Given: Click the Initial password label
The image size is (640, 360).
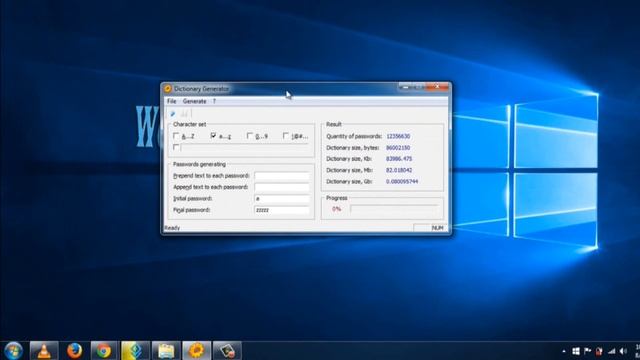Looking at the screenshot, I should (193, 199).
